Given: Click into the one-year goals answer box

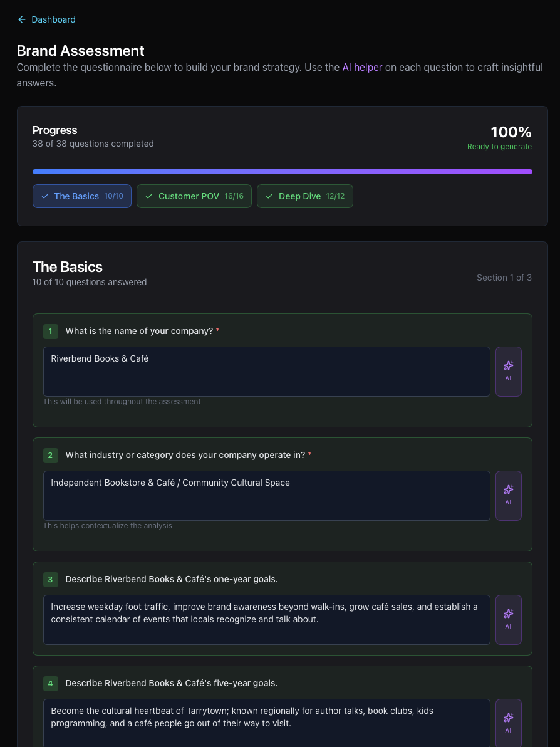Looking at the screenshot, I should (266, 619).
